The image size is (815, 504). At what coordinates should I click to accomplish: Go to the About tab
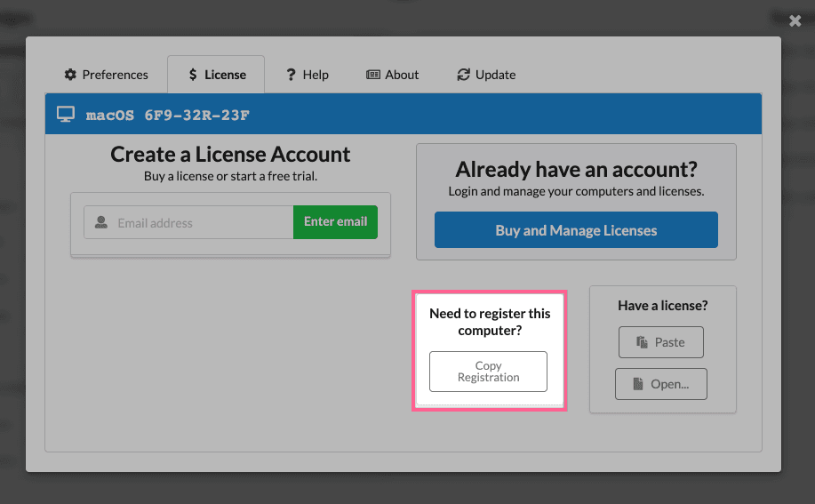click(393, 75)
